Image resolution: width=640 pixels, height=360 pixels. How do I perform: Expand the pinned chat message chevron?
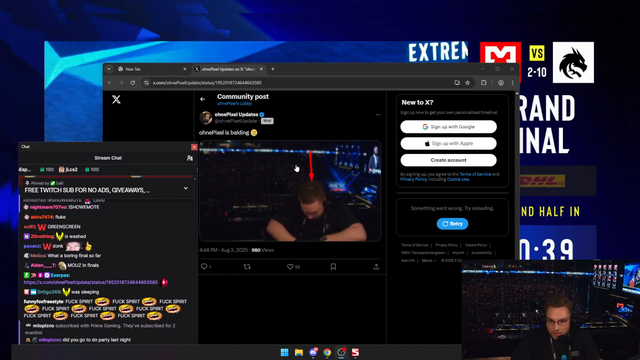(186, 188)
